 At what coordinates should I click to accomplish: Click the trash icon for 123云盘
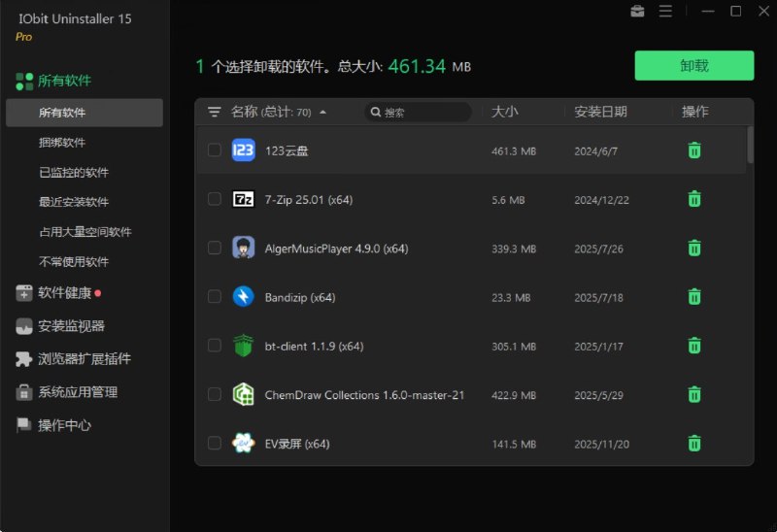pyautogui.click(x=694, y=150)
